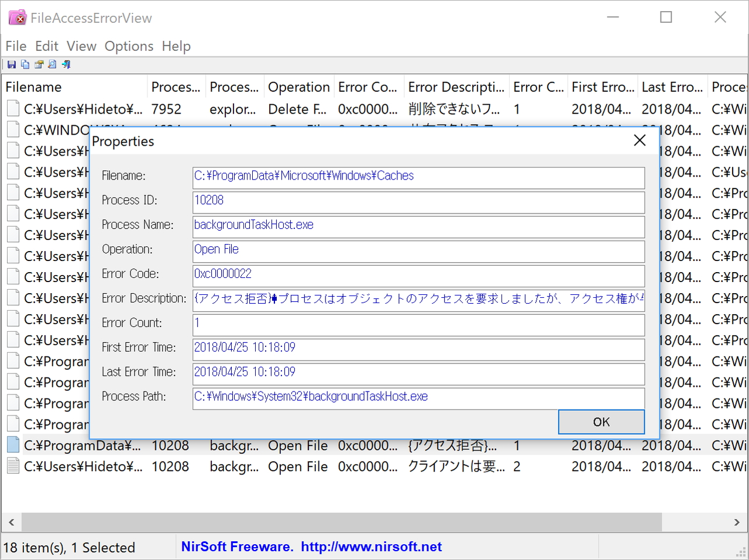Click the 'クライアントは要...' description cell
The width and height of the screenshot is (749, 560).
456,466
